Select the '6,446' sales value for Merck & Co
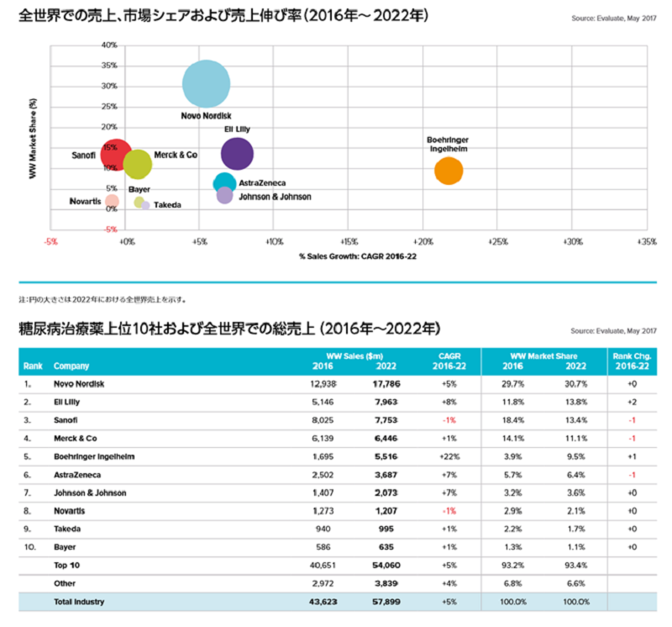The image size is (672, 627). click(x=386, y=438)
